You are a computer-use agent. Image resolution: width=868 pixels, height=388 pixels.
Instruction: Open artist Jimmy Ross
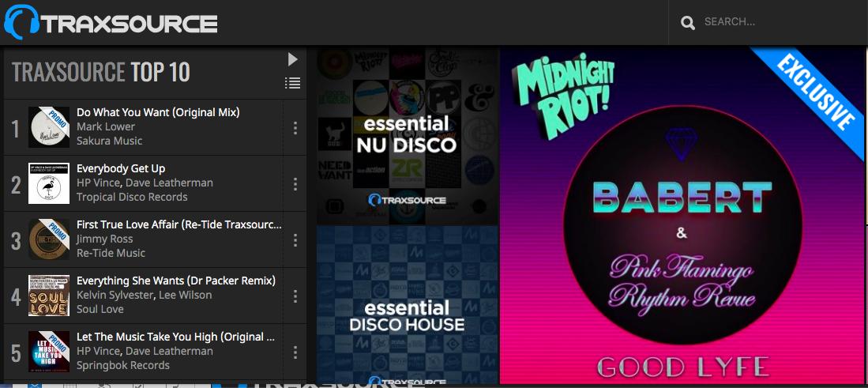pyautogui.click(x=104, y=239)
